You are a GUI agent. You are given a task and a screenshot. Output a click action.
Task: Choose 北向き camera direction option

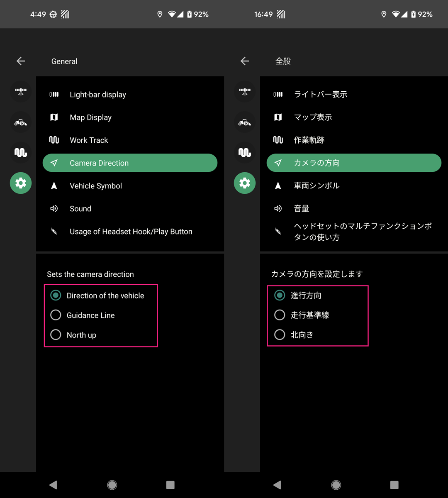[x=280, y=334]
